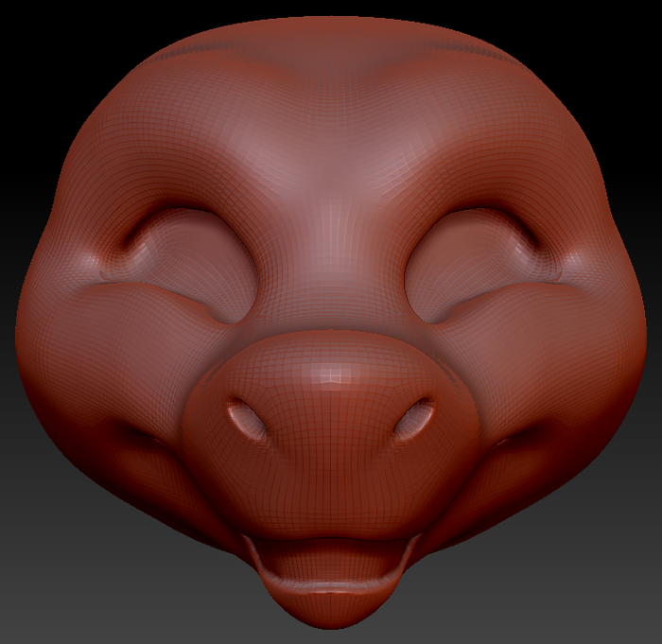The image size is (662, 644).
Task: Click the pig model's left nostril
Action: [248, 418]
